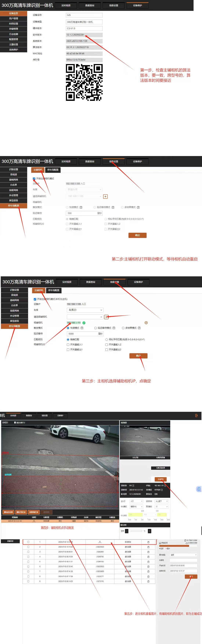This screenshot has width=202, height=644.
Task: Click the orange query button below 结束时间
Action: point(191,576)
